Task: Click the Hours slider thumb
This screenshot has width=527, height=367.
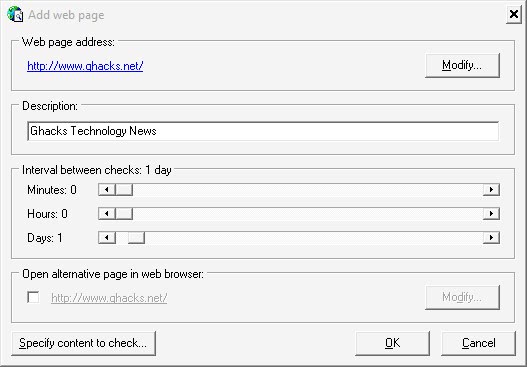Action: click(124, 213)
